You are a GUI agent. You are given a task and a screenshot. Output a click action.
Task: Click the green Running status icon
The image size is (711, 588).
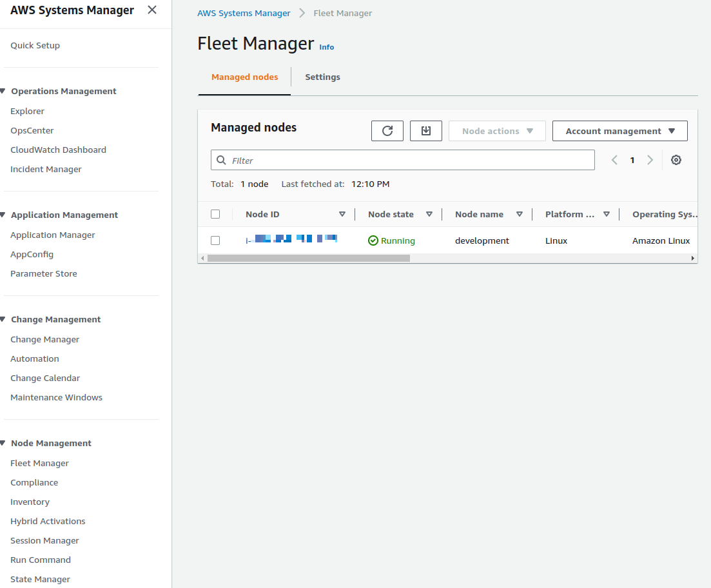pyautogui.click(x=373, y=240)
